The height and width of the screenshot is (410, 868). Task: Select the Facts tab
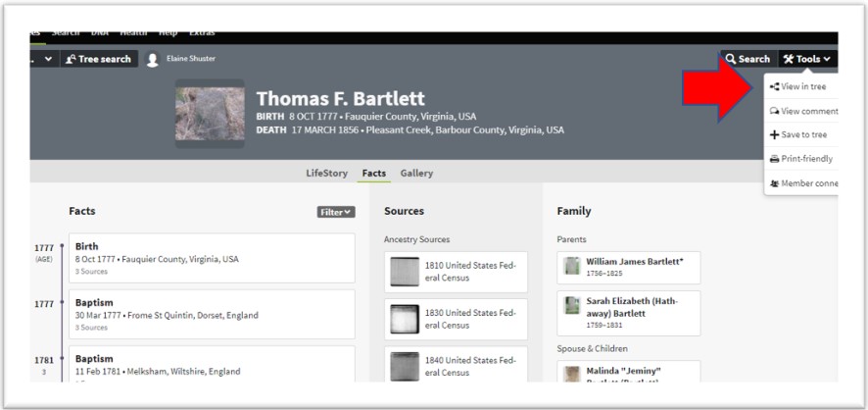point(373,173)
